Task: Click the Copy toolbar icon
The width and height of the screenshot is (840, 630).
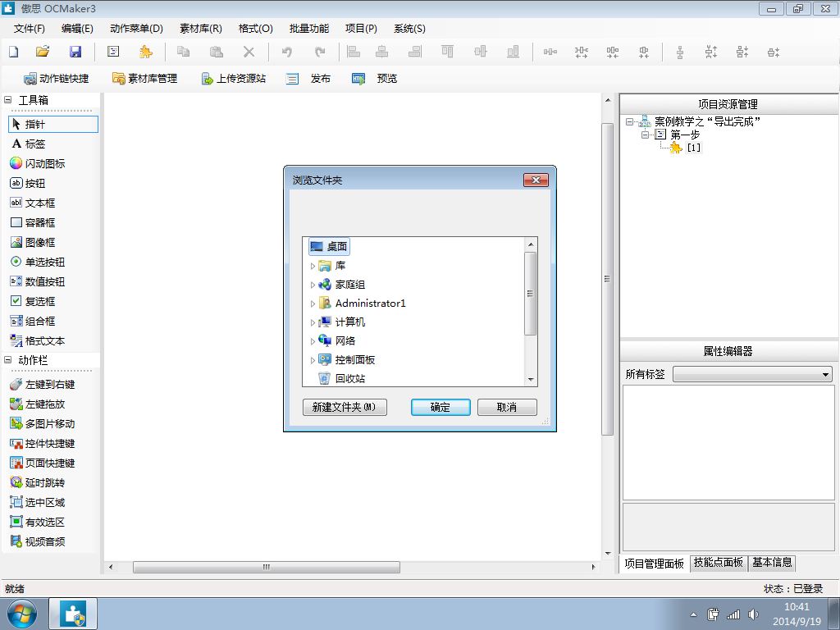Action: click(183, 52)
